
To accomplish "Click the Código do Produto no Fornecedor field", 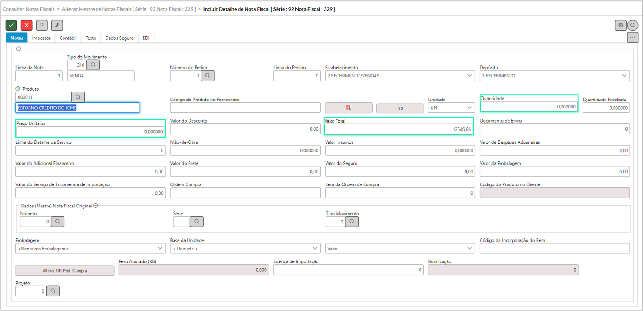I will coord(245,108).
